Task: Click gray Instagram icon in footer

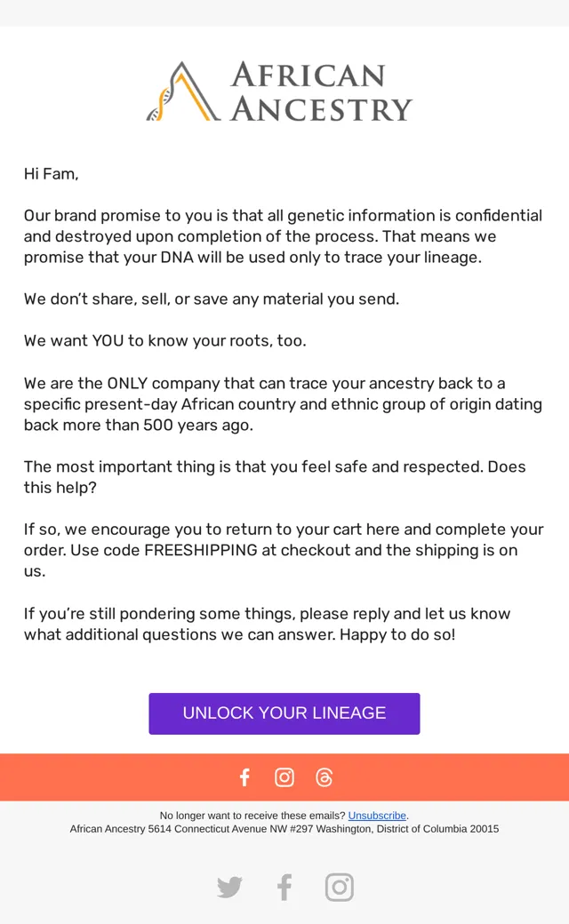Action: click(340, 887)
